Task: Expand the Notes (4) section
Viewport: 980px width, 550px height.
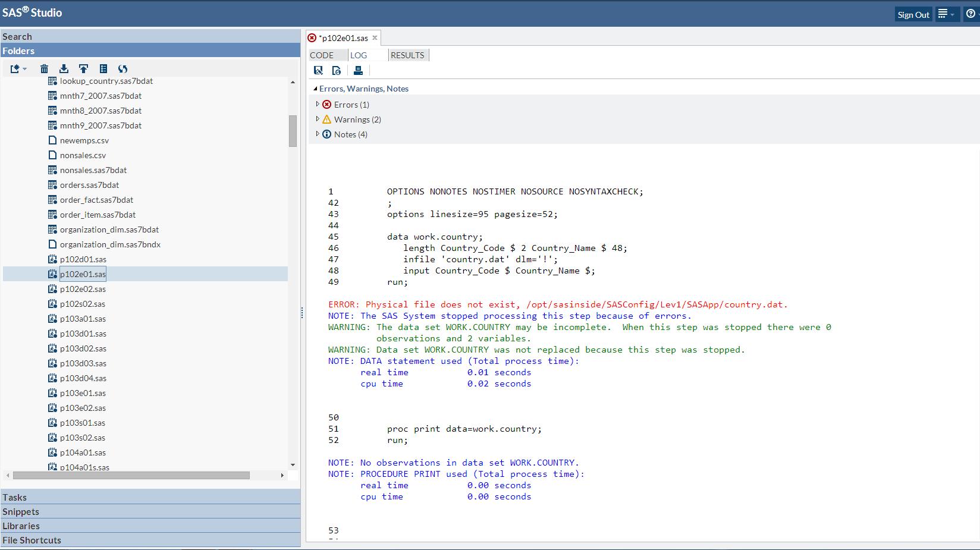Action: pyautogui.click(x=318, y=134)
